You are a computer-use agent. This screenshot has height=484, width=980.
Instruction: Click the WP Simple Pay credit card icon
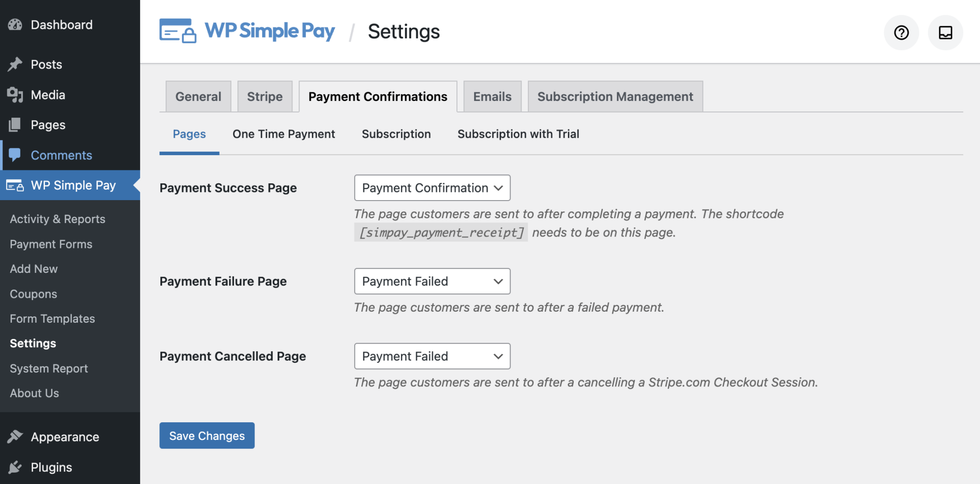[x=14, y=185]
